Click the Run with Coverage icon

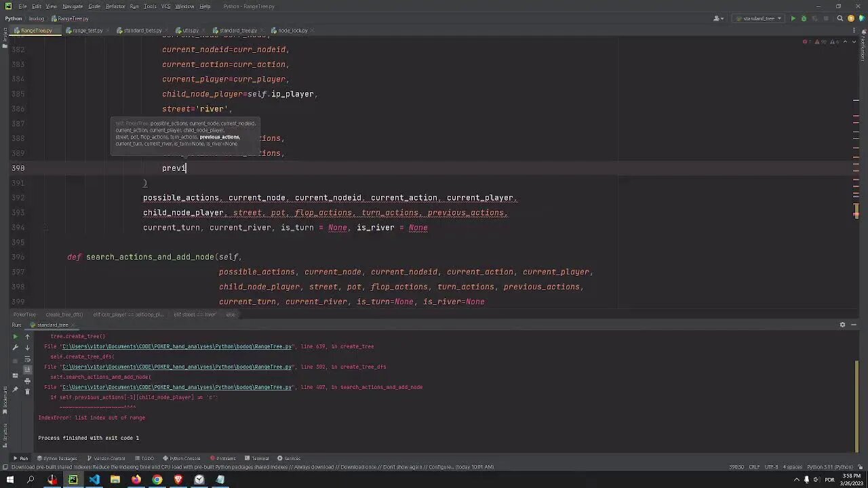[x=814, y=18]
